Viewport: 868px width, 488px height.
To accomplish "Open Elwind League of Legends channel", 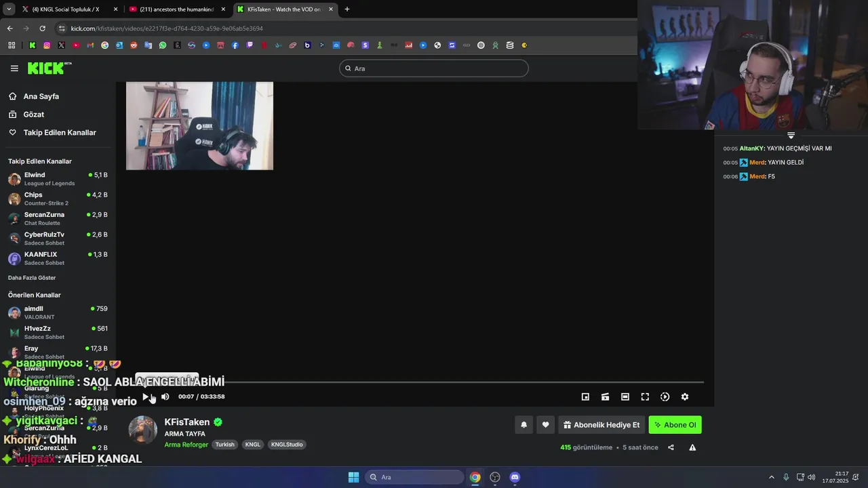I will pos(58,179).
